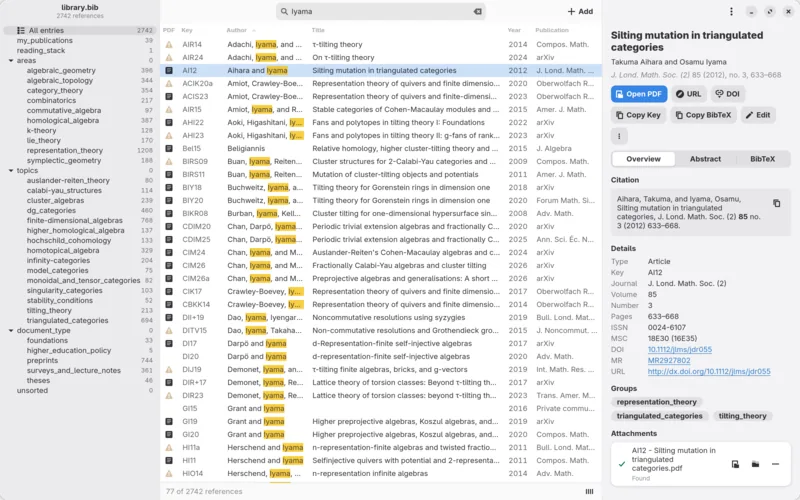Switch to the Overview tab
The image size is (800, 500).
(x=643, y=159)
